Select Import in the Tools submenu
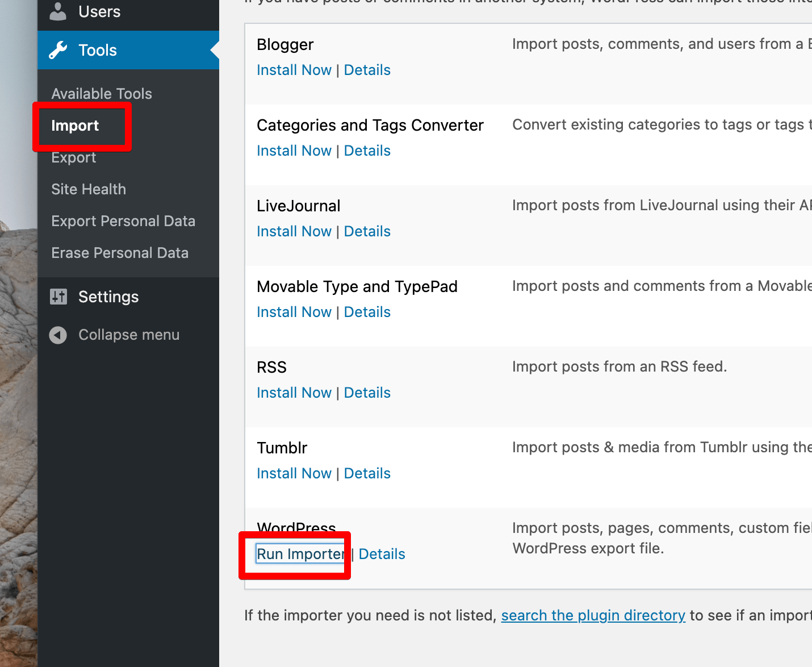The image size is (812, 667). 75,126
